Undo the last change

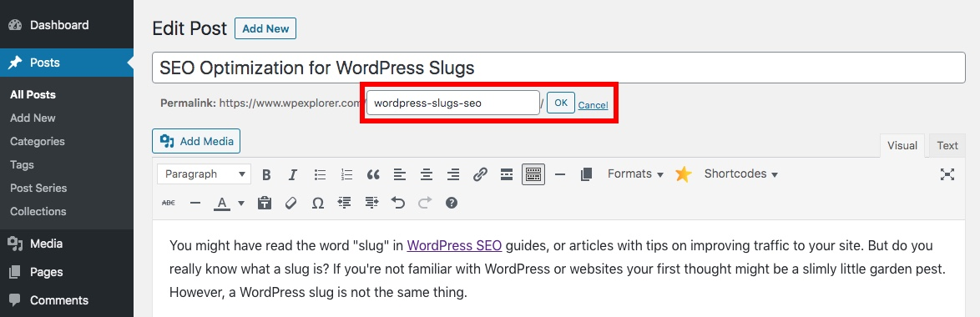pos(398,203)
